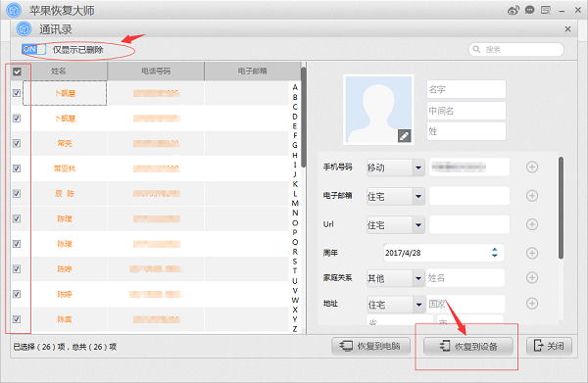Click the empty Url value field

pyautogui.click(x=469, y=224)
